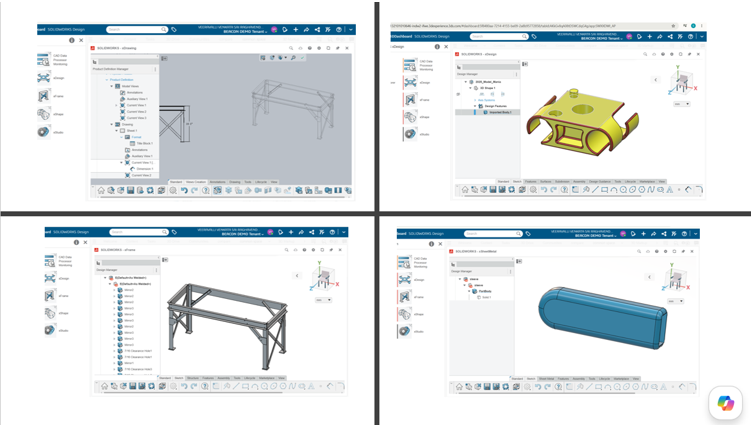
Task: Click the tag icon in xDrawing top bar
Action: coord(174,30)
